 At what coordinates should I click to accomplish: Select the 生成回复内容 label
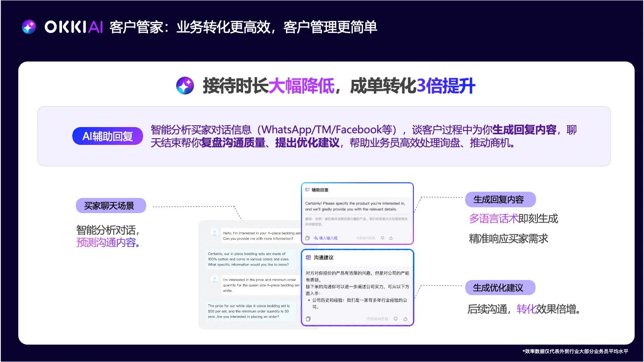pyautogui.click(x=501, y=199)
